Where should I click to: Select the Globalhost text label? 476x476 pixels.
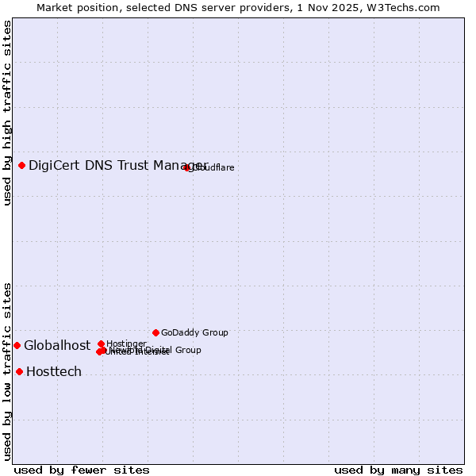(57, 345)
